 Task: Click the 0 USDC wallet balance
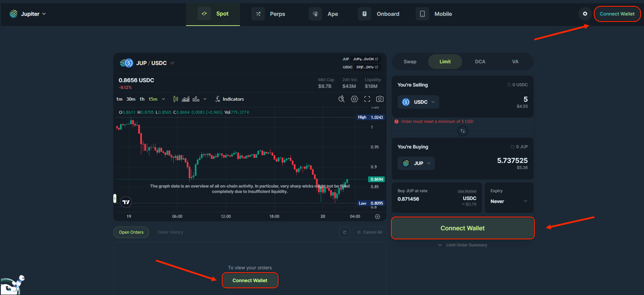point(517,85)
